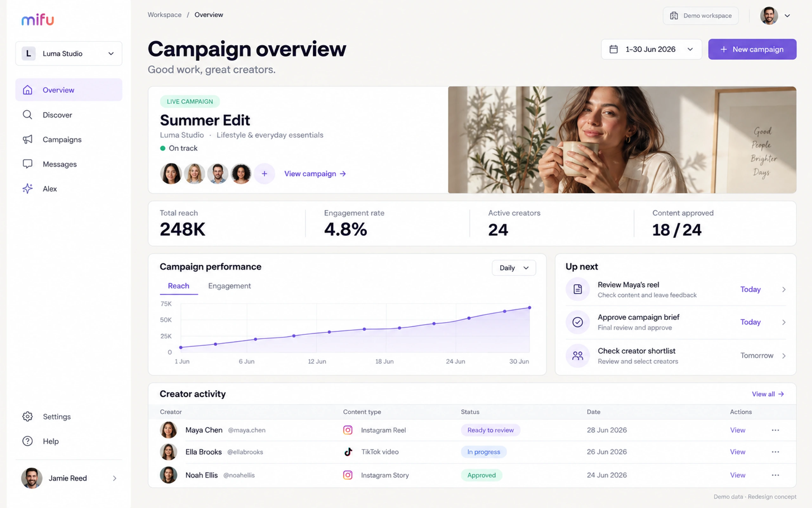Click Maya Chen's avatar in activity table
812x508 pixels.
coord(168,430)
